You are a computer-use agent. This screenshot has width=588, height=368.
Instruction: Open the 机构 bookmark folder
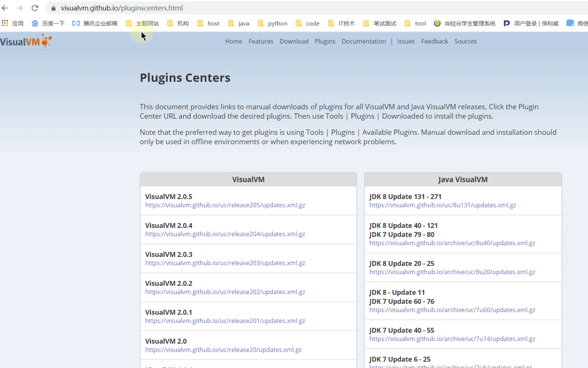tap(178, 23)
